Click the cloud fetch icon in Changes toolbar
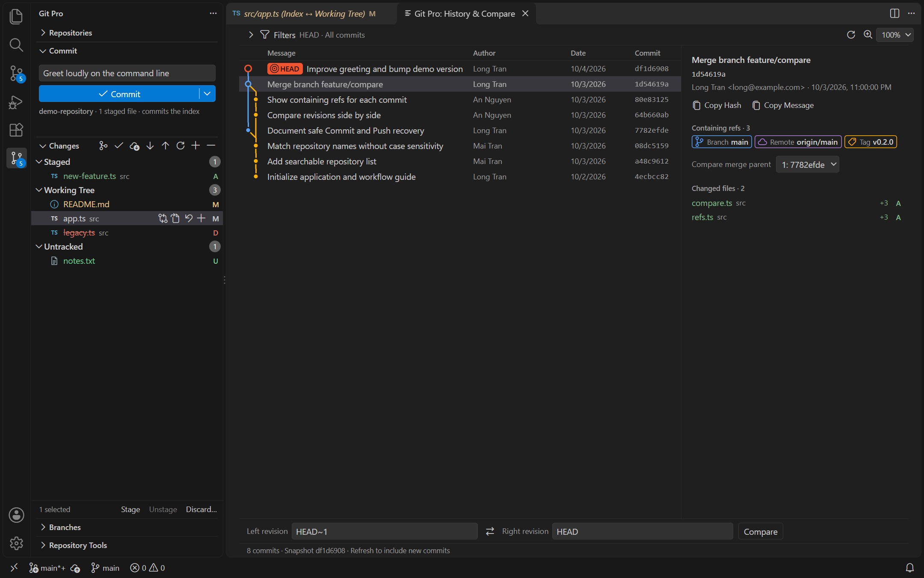This screenshot has width=924, height=578. [134, 146]
